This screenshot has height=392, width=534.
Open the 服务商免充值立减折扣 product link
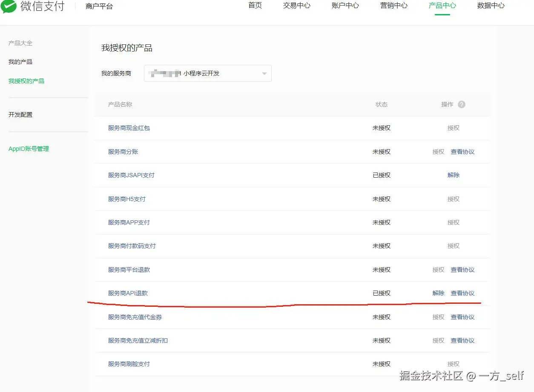point(138,340)
